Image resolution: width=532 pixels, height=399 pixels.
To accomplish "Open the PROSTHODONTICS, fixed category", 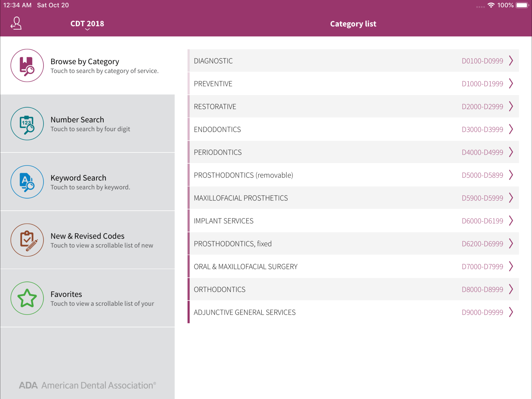I will [353, 244].
